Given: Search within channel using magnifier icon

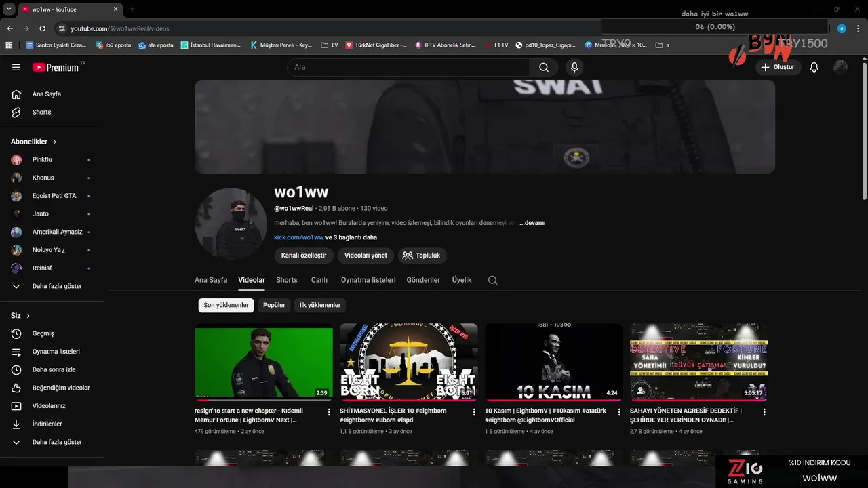Looking at the screenshot, I should click(x=493, y=280).
